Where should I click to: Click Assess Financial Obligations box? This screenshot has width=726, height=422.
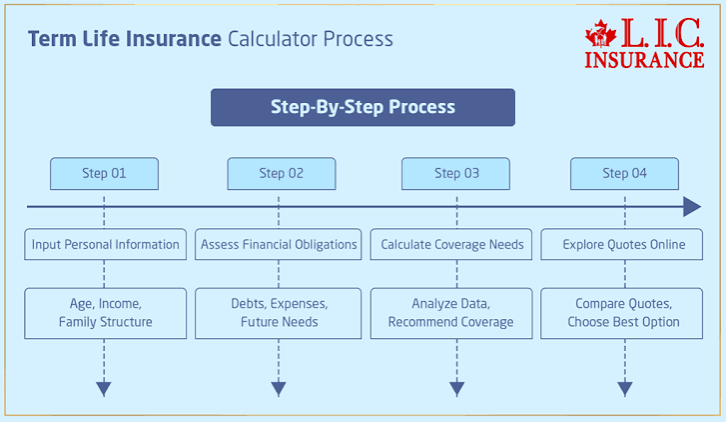coord(278,244)
